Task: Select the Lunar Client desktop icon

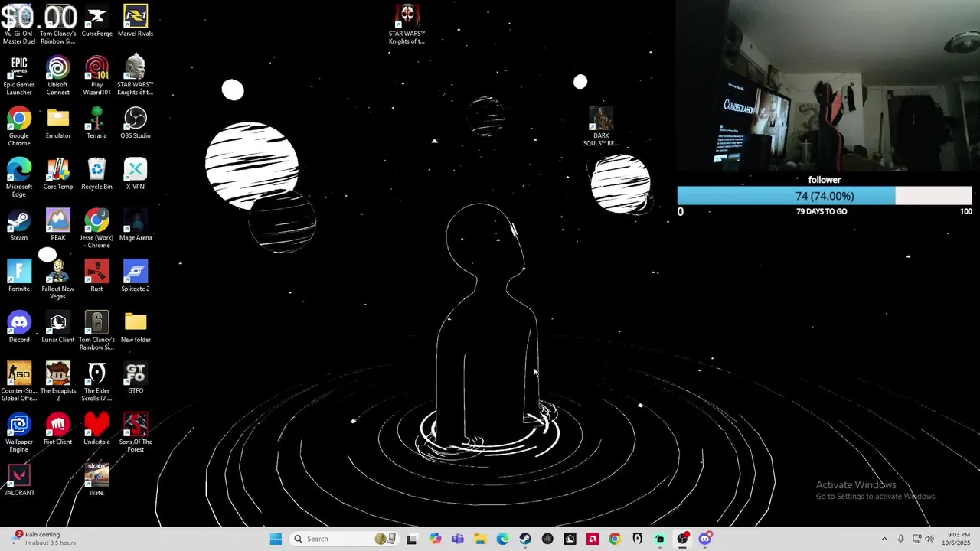Action: point(58,328)
